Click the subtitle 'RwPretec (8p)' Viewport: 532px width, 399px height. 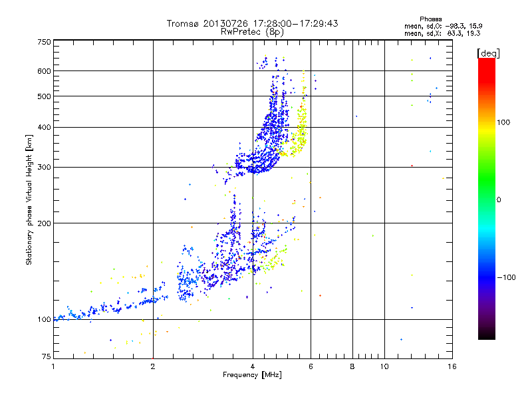tap(252, 32)
